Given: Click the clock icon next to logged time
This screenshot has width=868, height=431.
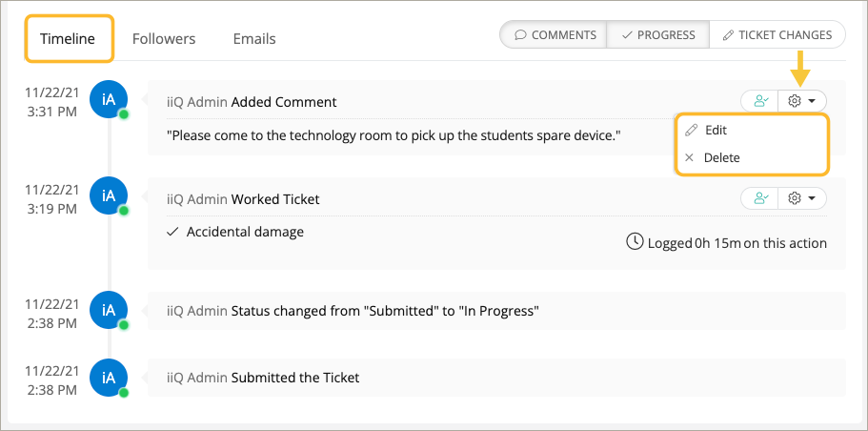Looking at the screenshot, I should coord(635,241).
